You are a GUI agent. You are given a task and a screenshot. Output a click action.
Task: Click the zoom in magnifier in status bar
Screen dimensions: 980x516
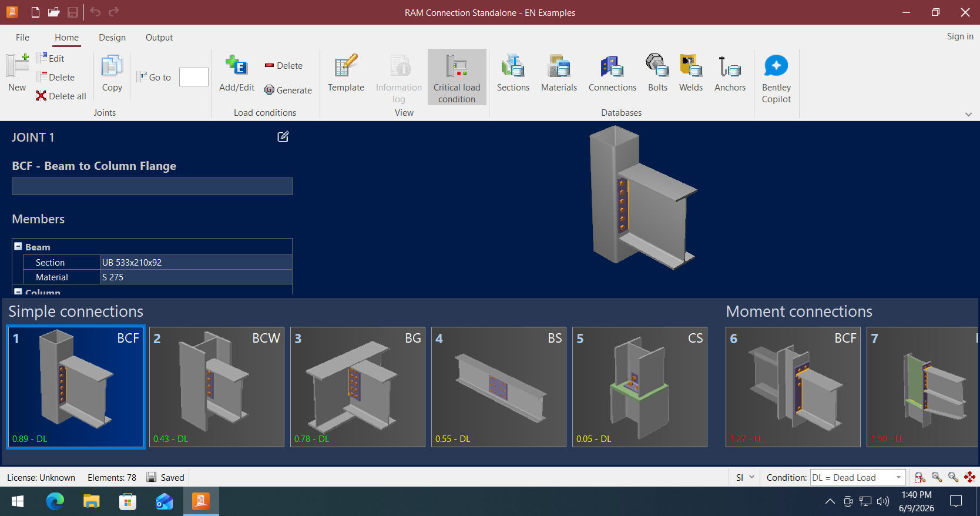point(937,477)
